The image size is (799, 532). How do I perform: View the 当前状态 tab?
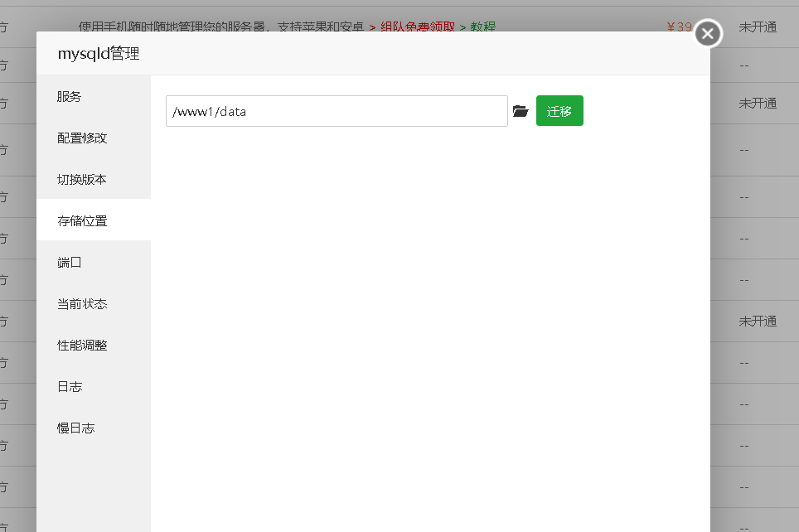[94, 304]
